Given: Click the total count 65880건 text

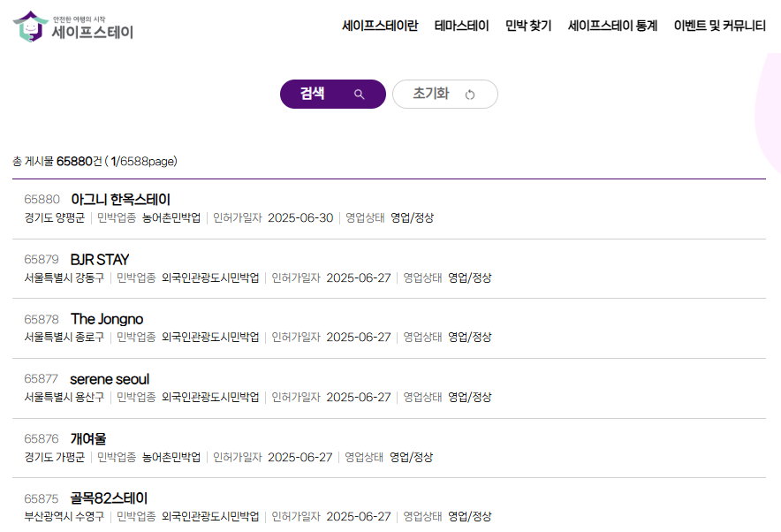Looking at the screenshot, I should click(x=80, y=162).
